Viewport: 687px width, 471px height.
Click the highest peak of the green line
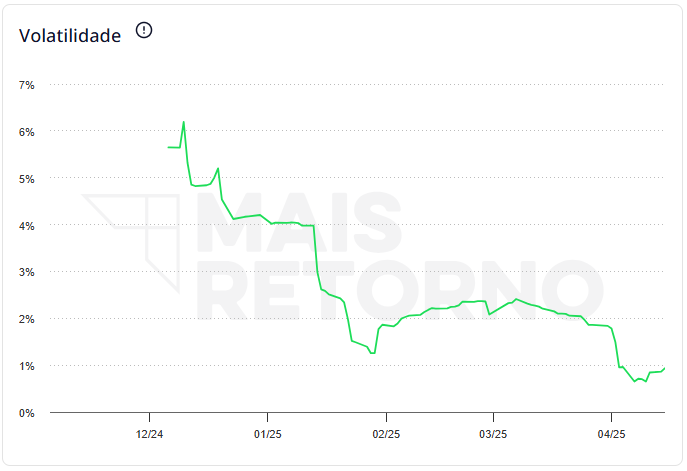(184, 122)
